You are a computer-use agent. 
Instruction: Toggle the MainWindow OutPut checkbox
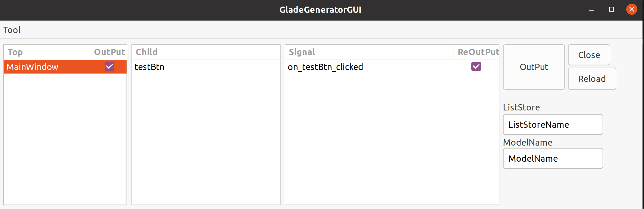tap(109, 67)
